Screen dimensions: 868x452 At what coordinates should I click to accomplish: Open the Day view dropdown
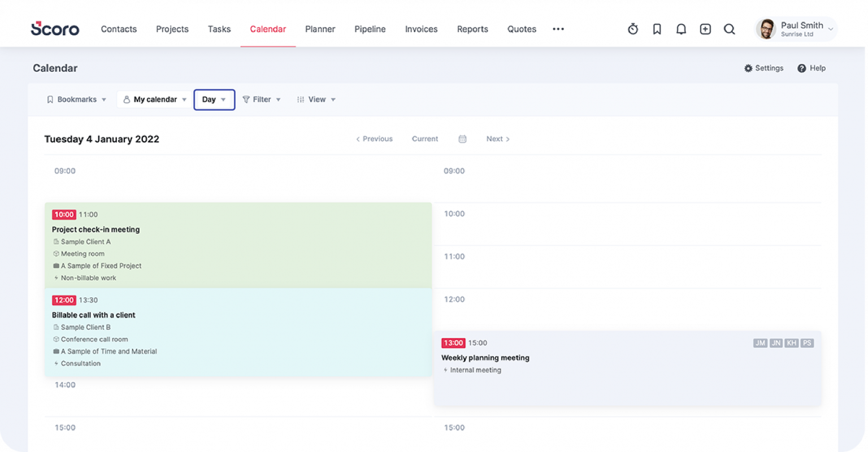(214, 99)
